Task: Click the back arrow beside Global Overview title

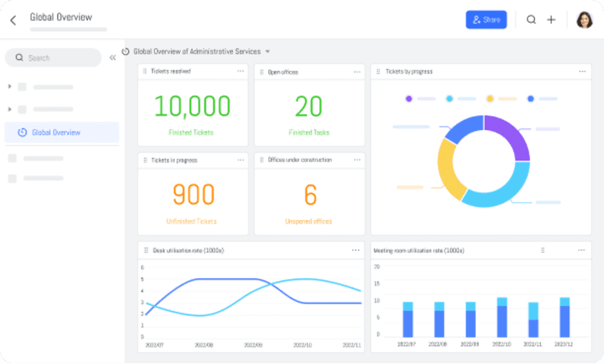Action: point(12,19)
